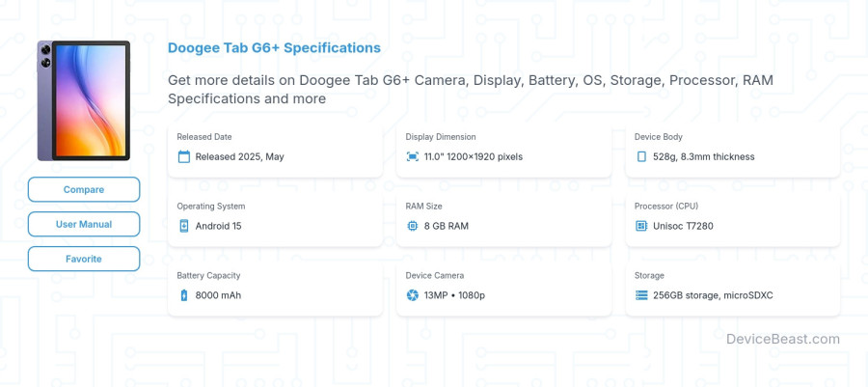Click the 'RAM Size' label

coord(423,206)
